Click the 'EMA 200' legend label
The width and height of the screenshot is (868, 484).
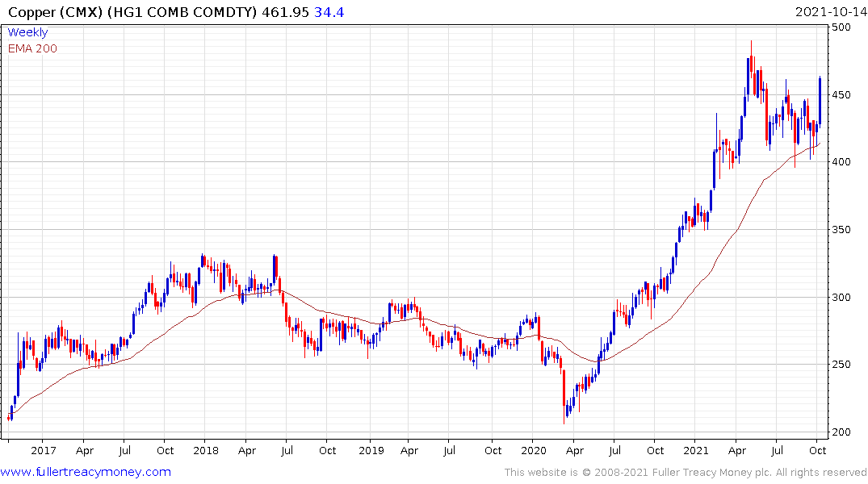pos(32,48)
